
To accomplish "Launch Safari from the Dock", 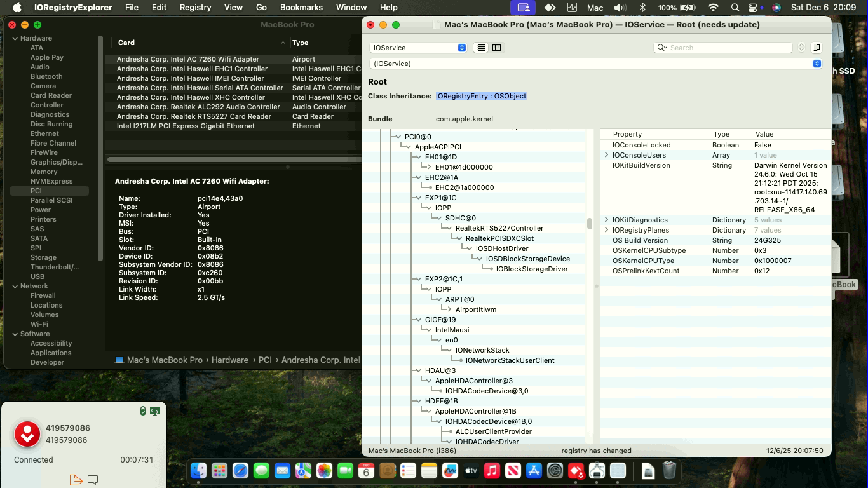I will (240, 471).
